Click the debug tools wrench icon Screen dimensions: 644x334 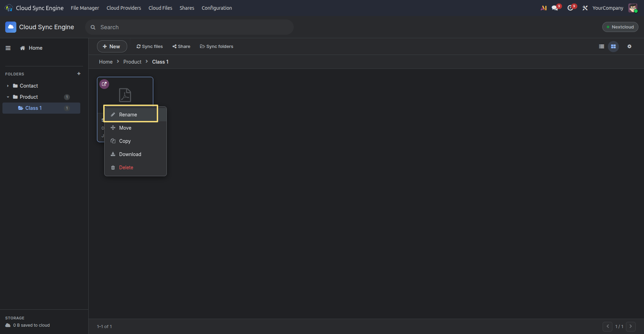coord(585,8)
